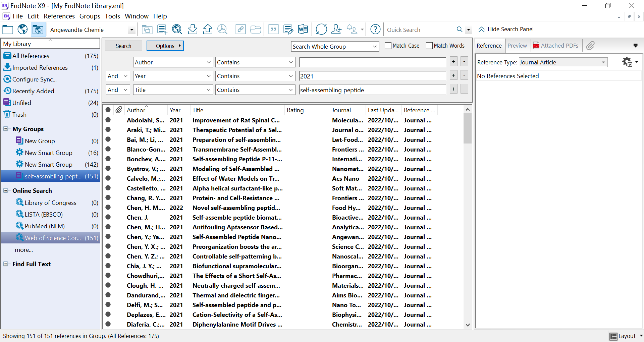This screenshot has width=644, height=342.
Task: Click the Options button
Action: point(165,46)
